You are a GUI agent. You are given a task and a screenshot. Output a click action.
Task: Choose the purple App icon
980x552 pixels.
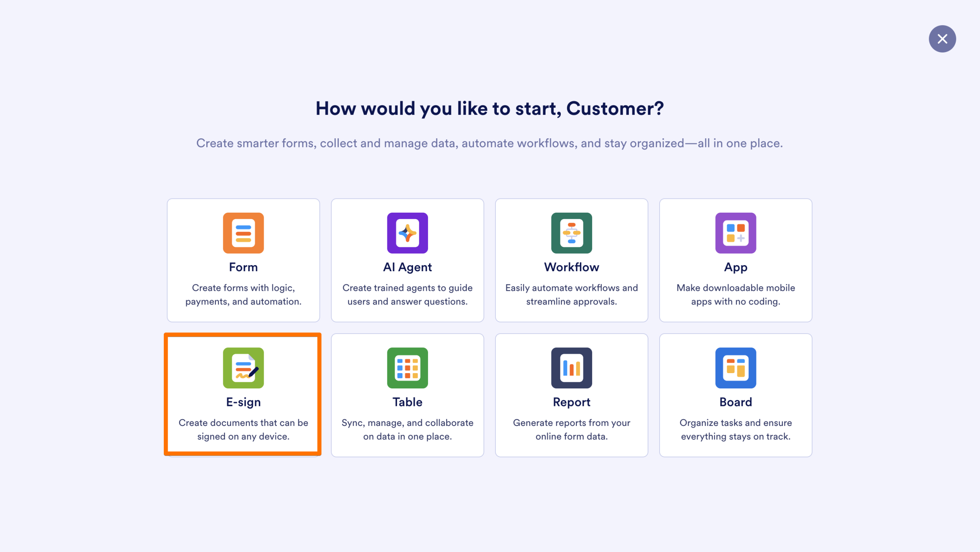tap(735, 233)
